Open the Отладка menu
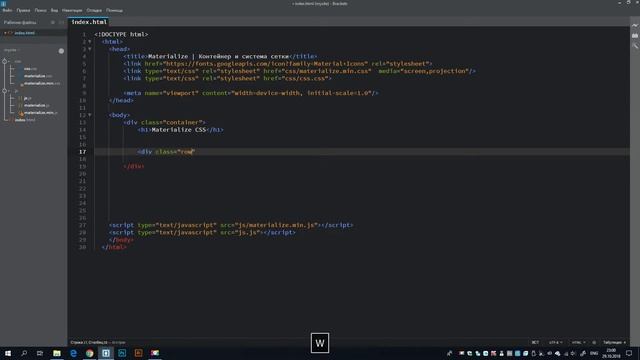 94,10
